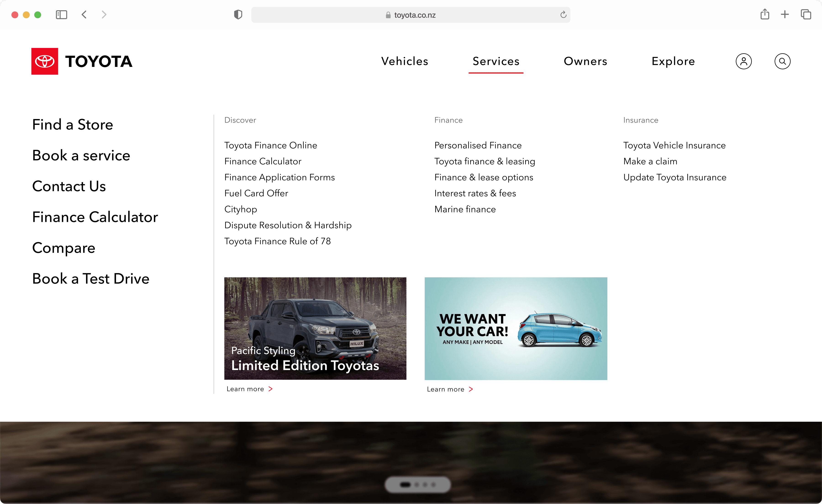Toggle the Safari sidebar icon
The image size is (822, 504).
point(61,15)
